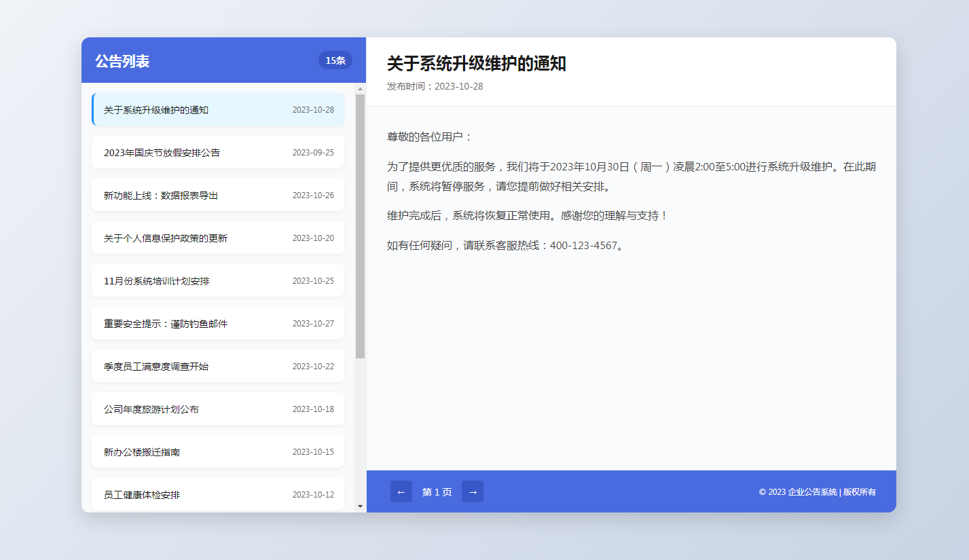The width and height of the screenshot is (969, 560).
Task: Select 11月份系统培训计划安排 announcement
Action: pos(218,280)
